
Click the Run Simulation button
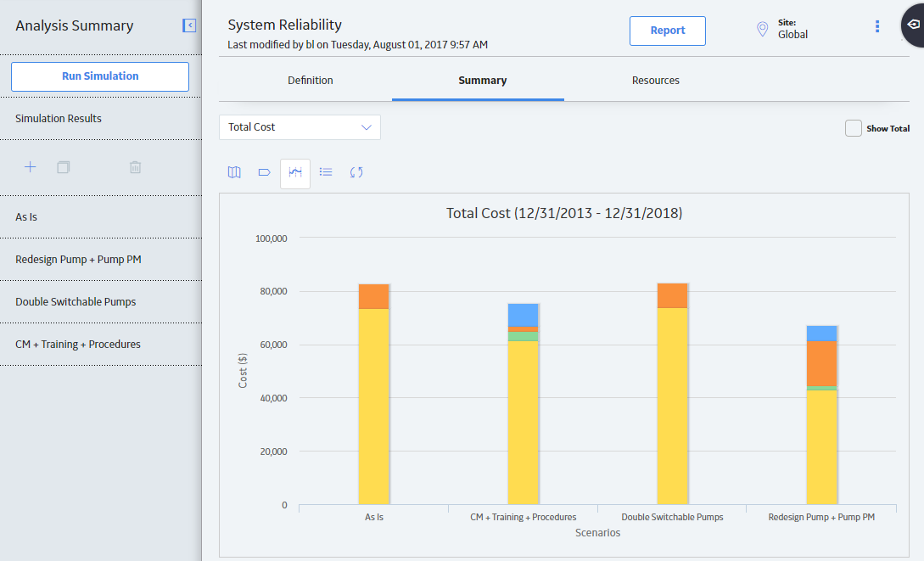[100, 76]
